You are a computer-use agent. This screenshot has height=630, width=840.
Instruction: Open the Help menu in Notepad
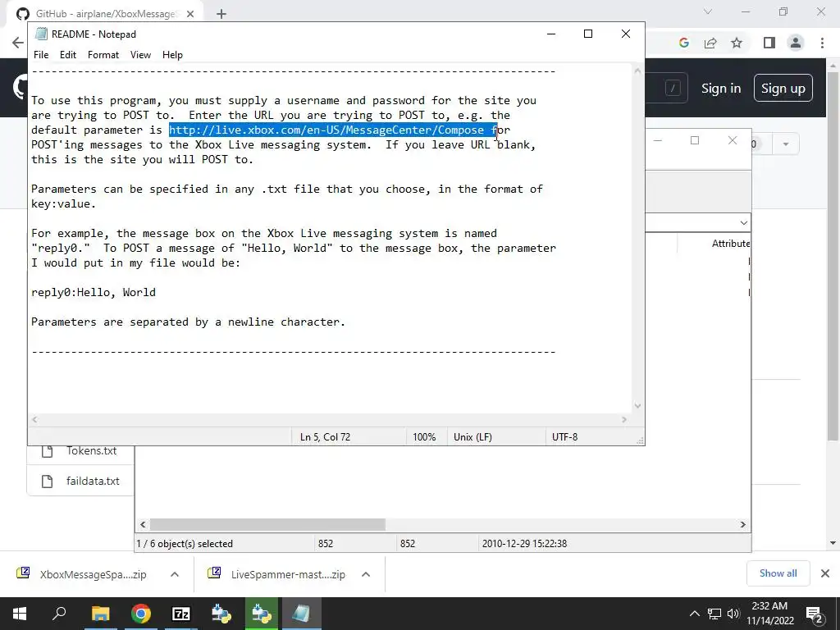pyautogui.click(x=172, y=55)
